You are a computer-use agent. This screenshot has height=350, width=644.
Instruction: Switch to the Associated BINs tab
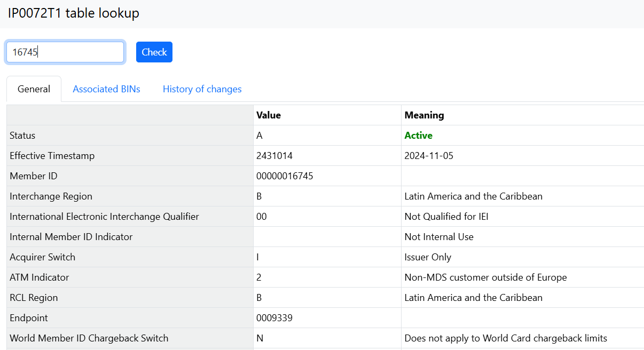coord(106,89)
